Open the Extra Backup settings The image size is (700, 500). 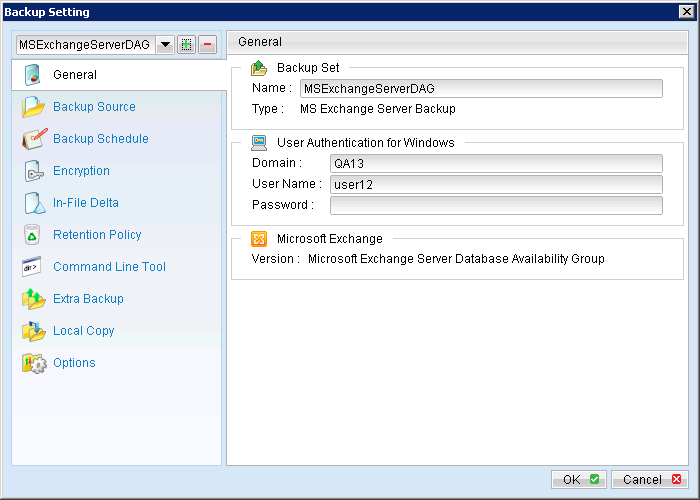pos(88,299)
